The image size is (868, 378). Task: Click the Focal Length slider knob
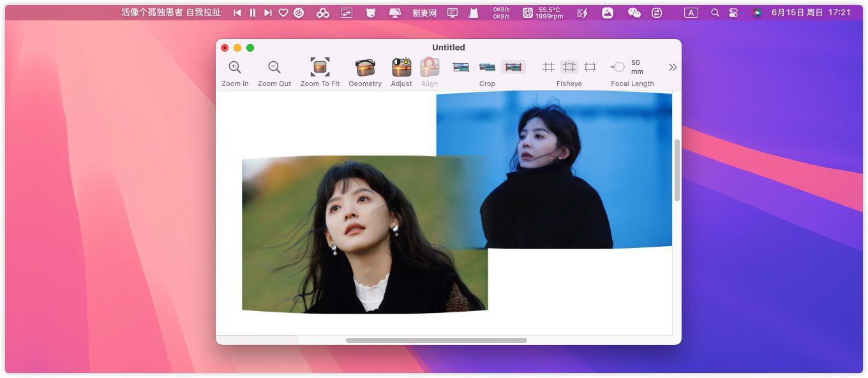pos(618,67)
